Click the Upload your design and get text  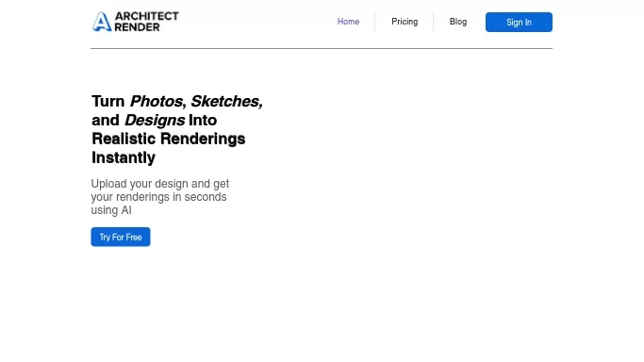[x=160, y=184]
